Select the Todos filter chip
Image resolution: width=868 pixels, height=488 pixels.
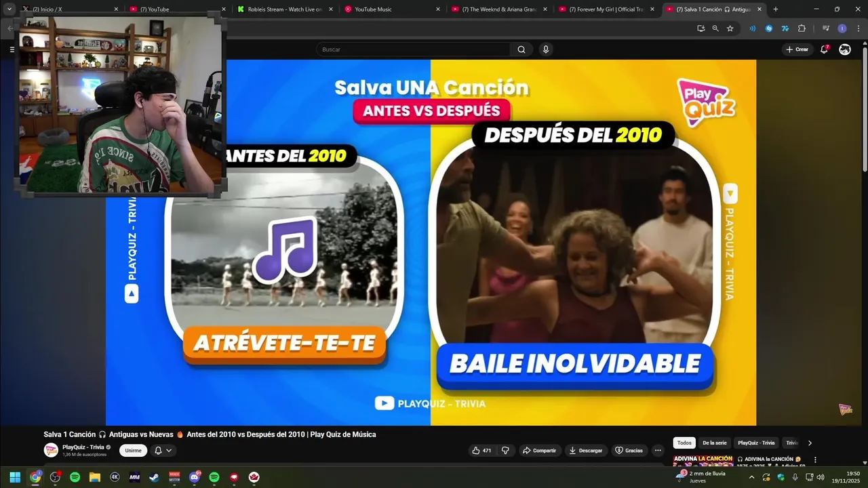point(684,443)
